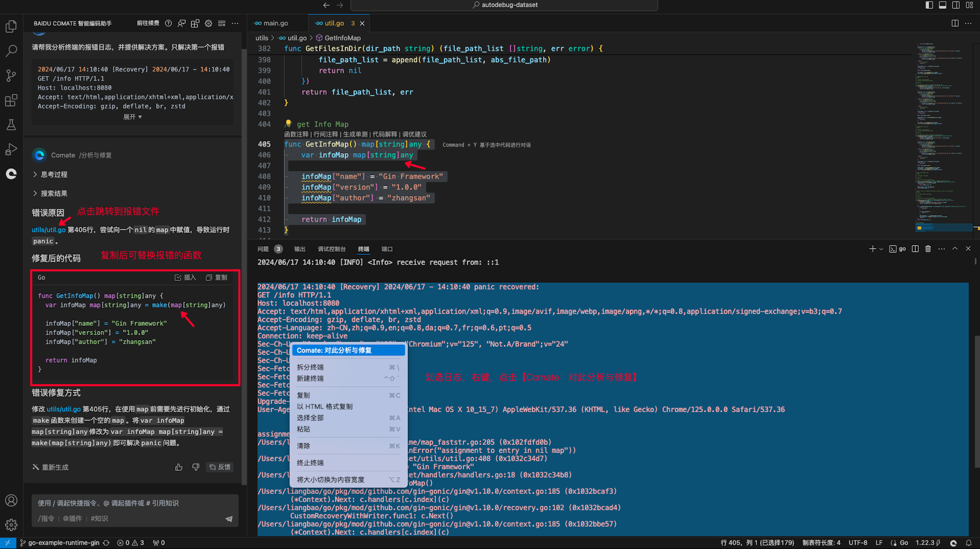Image resolution: width=980 pixels, height=549 pixels.
Task: Open the Comate settings gear icon
Action: pyautogui.click(x=208, y=23)
